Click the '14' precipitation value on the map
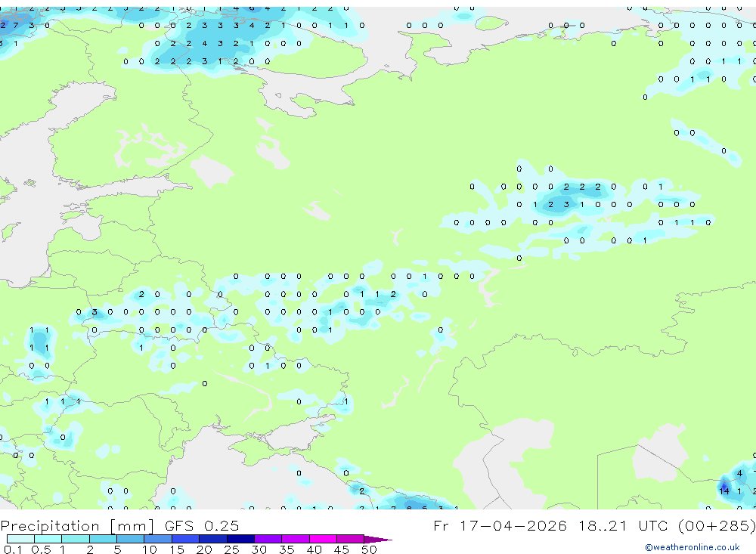The width and height of the screenshot is (756, 554). (724, 491)
